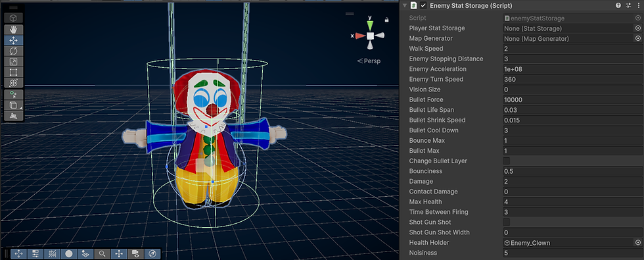Viewport: 644px width, 260px height.
Task: Select the Hand view tool
Action: pyautogui.click(x=13, y=30)
